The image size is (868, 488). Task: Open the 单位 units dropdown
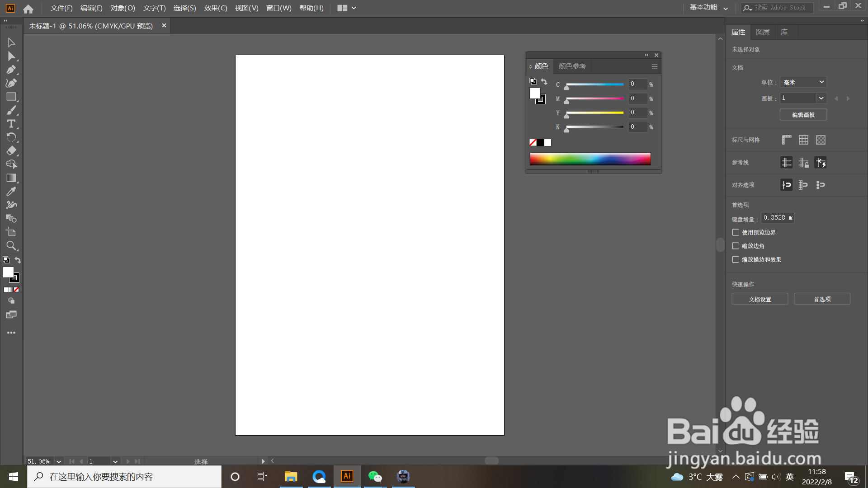pos(803,82)
